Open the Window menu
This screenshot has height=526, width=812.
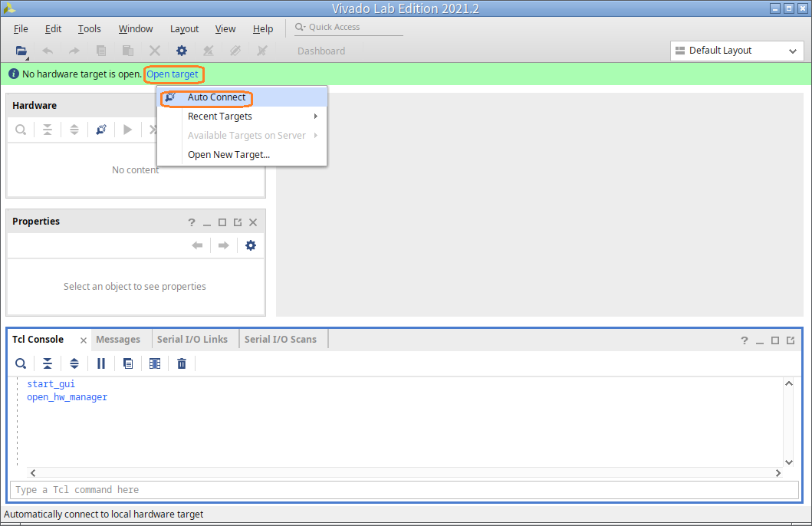(136, 29)
